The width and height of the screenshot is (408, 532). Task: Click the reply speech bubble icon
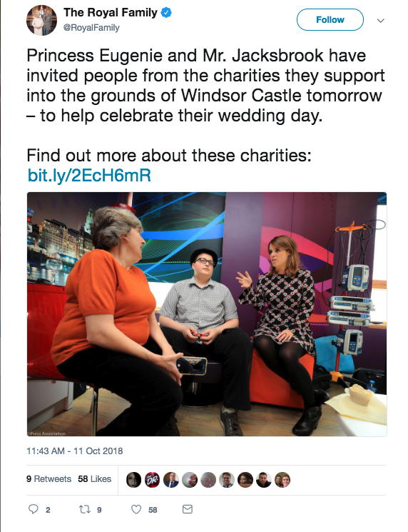(x=34, y=509)
